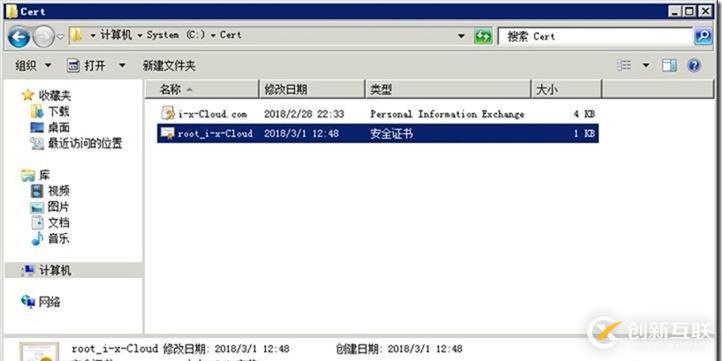Click the Cert segment in the address path
The height and width of the screenshot is (361, 722).
231,35
